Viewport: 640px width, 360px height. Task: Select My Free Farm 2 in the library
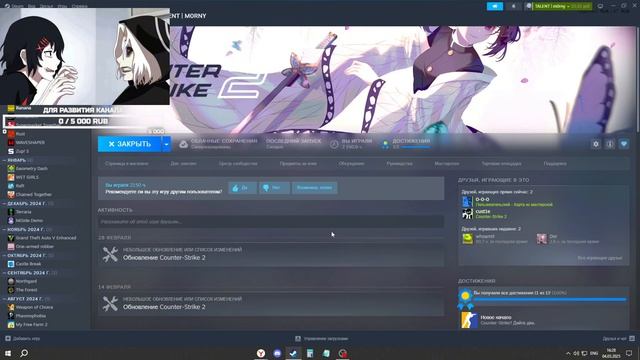tap(31, 324)
